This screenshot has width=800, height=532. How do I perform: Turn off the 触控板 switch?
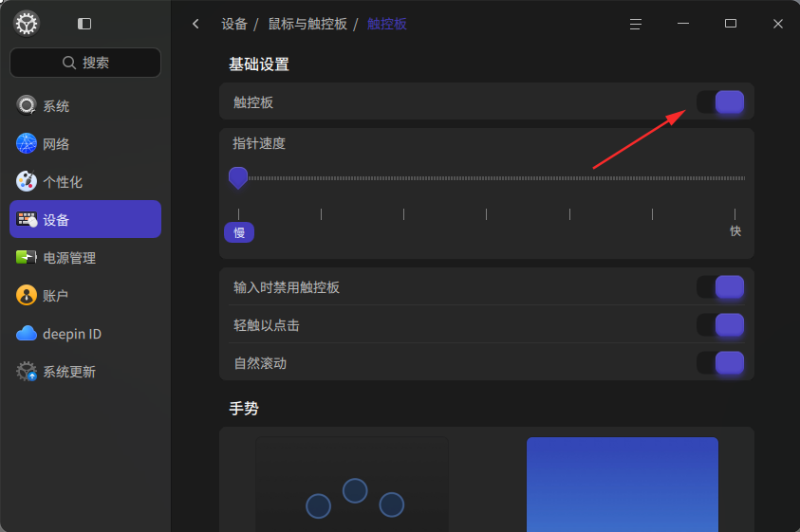tap(720, 102)
